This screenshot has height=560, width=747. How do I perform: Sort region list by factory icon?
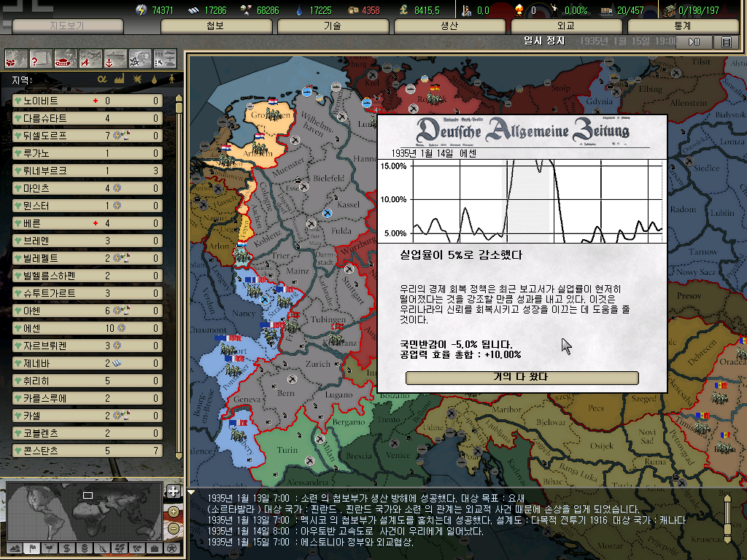tap(119, 79)
